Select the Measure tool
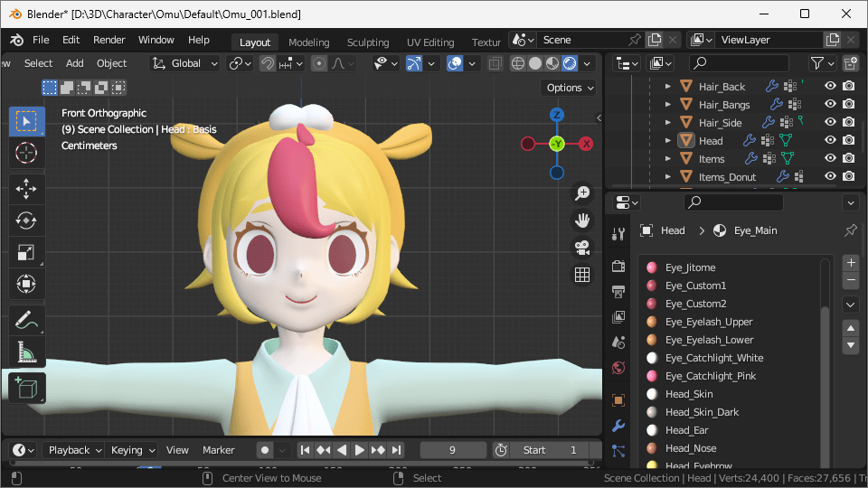The width and height of the screenshot is (868, 488). point(26,352)
